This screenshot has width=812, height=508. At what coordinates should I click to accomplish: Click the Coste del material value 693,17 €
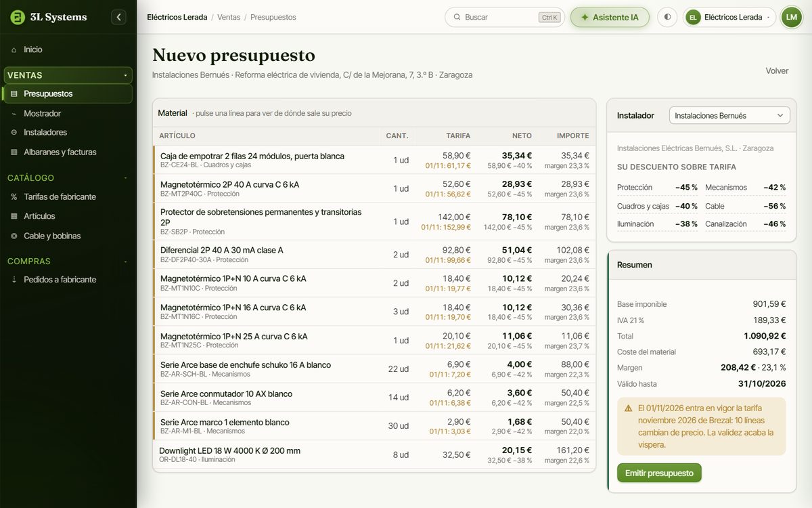[769, 352]
